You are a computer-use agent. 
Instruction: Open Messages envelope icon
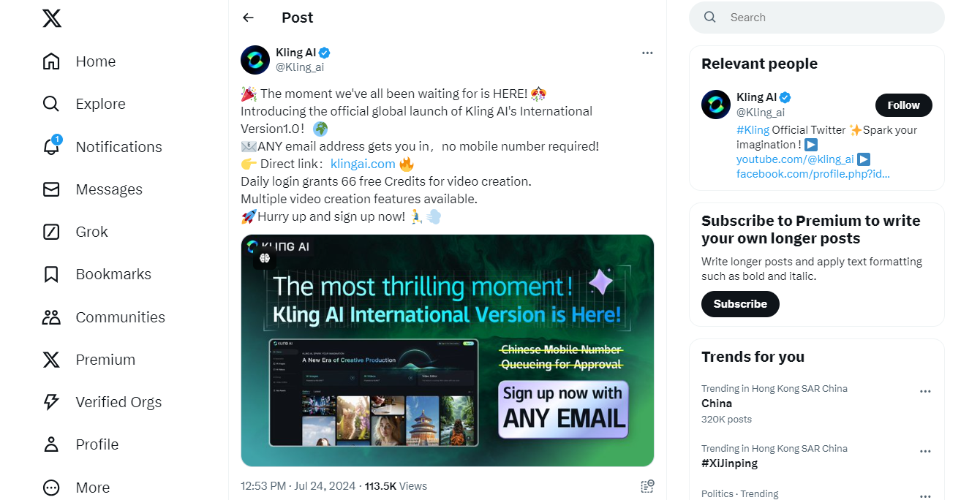point(51,189)
